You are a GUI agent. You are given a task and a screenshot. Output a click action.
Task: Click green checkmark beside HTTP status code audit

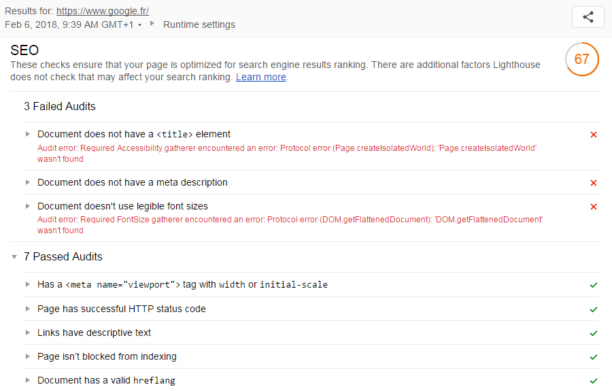tap(594, 309)
